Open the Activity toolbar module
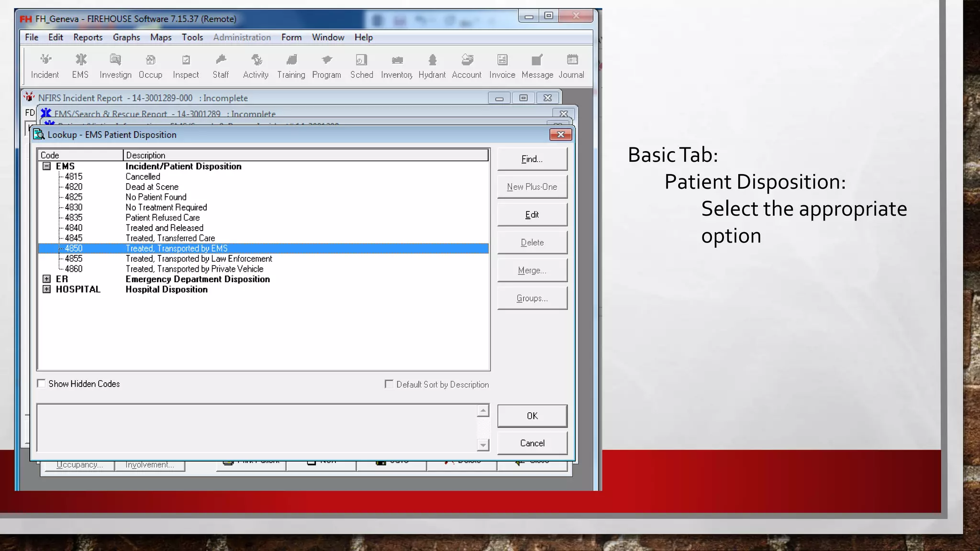This screenshot has height=551, width=980. 256,66
